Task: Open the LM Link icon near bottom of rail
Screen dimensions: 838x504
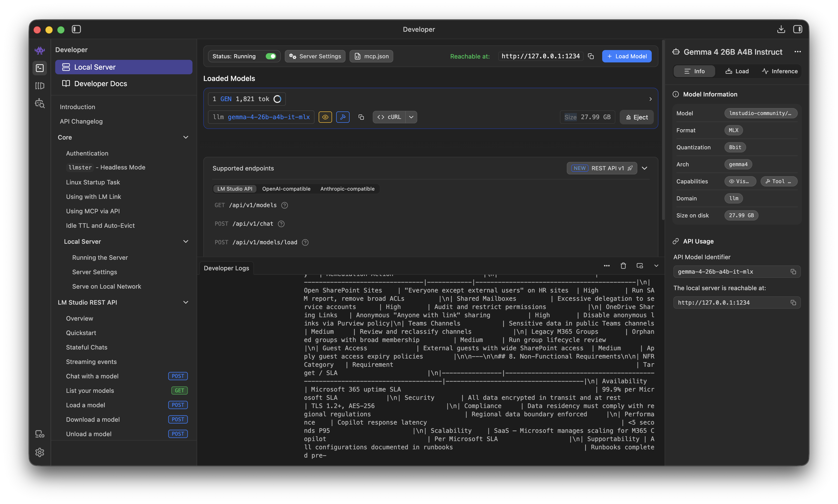Action: pyautogui.click(x=40, y=434)
